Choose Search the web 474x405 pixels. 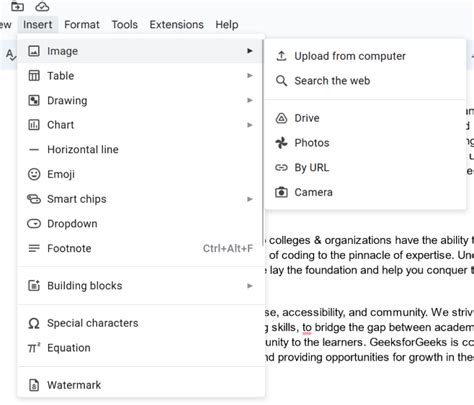[x=365, y=81]
